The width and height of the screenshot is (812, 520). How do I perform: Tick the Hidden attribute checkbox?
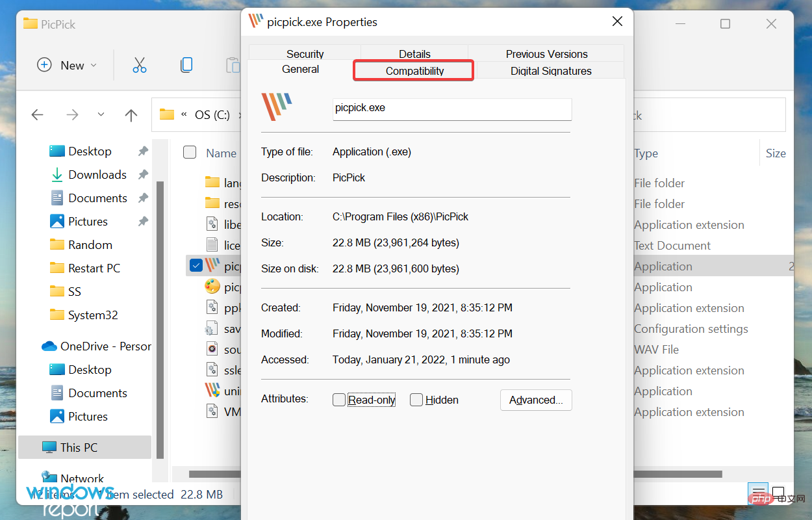pos(416,400)
